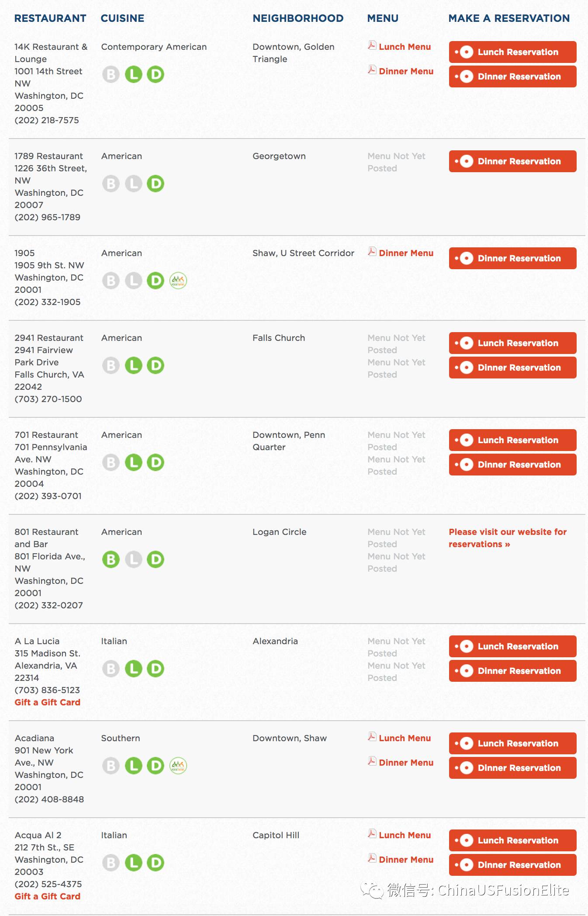The width and height of the screenshot is (588, 916).
Task: Sort by the Neighborhood column header
Action: click(x=298, y=18)
